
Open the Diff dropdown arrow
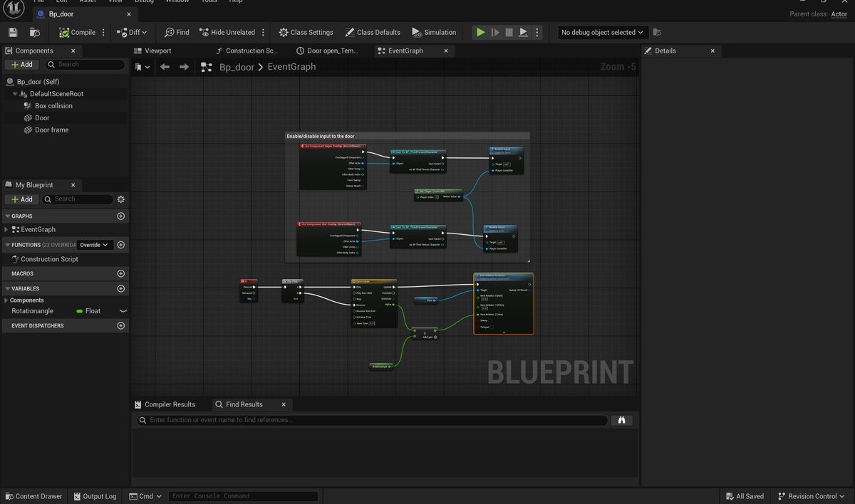[x=146, y=31]
